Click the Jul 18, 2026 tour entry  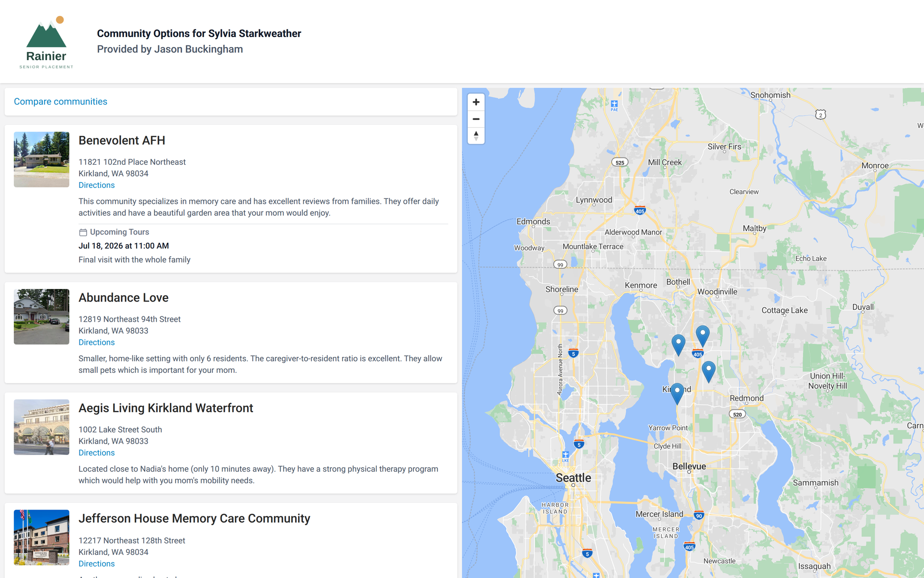[x=124, y=246]
